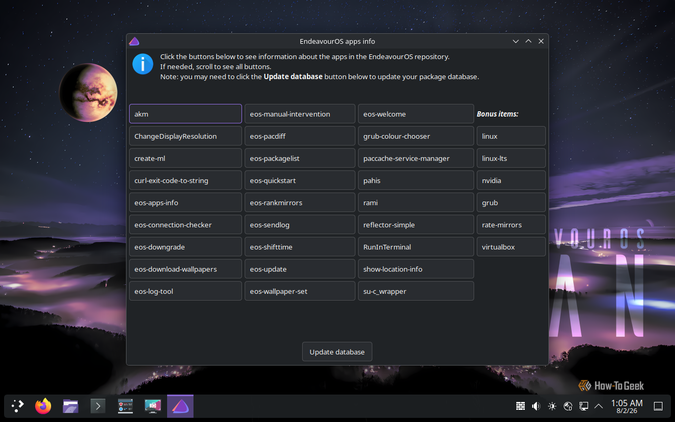Viewport: 675px width, 422px height.
Task: Open the su-c_wrapper button
Action: pyautogui.click(x=416, y=292)
